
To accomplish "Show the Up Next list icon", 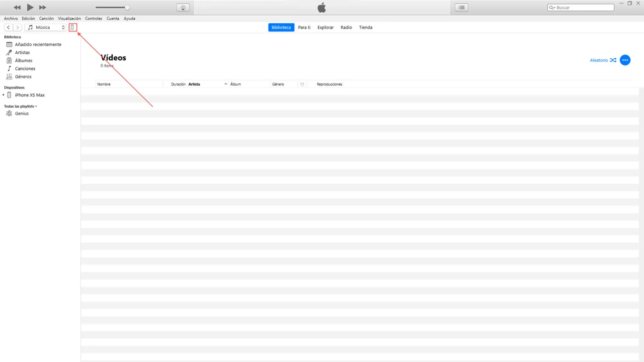I will coord(461,7).
